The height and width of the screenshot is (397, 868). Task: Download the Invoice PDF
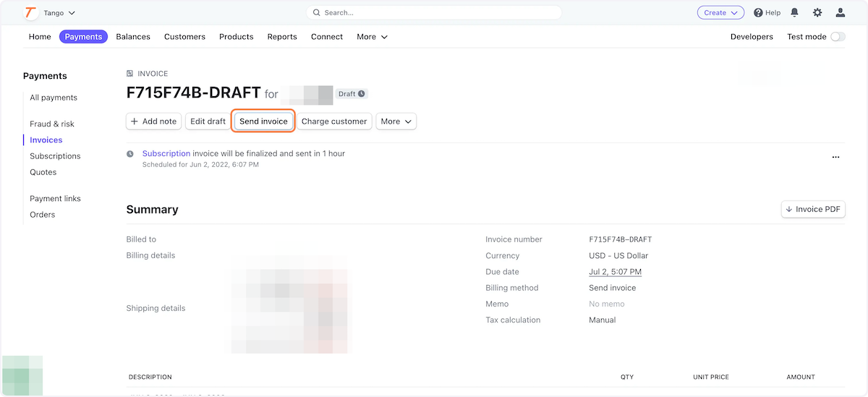click(x=813, y=209)
